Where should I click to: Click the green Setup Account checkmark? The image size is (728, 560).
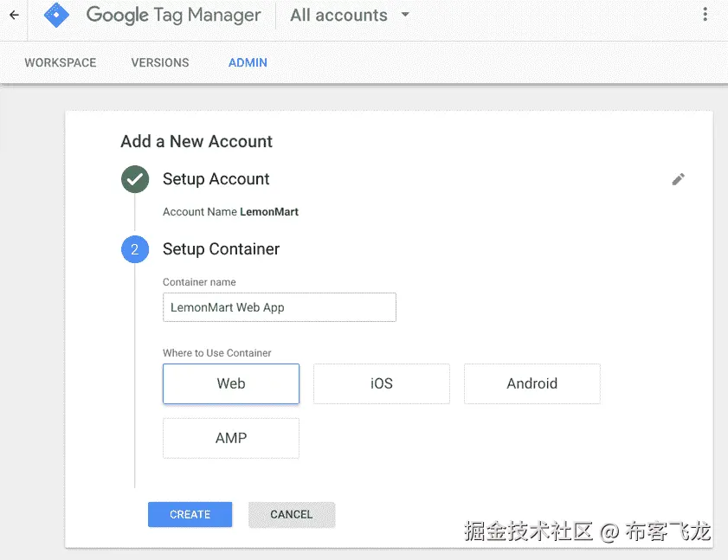(135, 179)
